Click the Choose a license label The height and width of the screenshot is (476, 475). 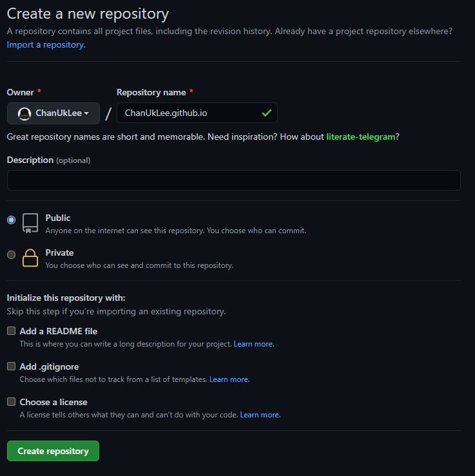(53, 402)
